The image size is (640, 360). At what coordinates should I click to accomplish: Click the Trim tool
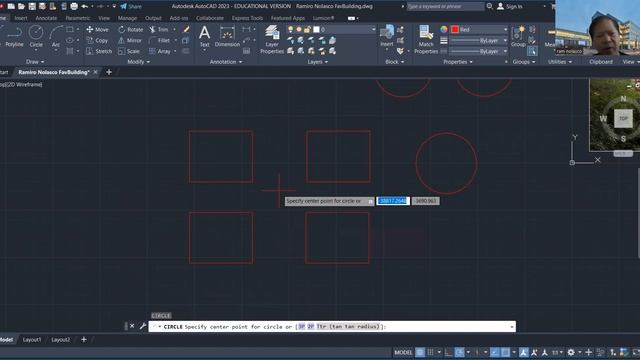coord(159,29)
